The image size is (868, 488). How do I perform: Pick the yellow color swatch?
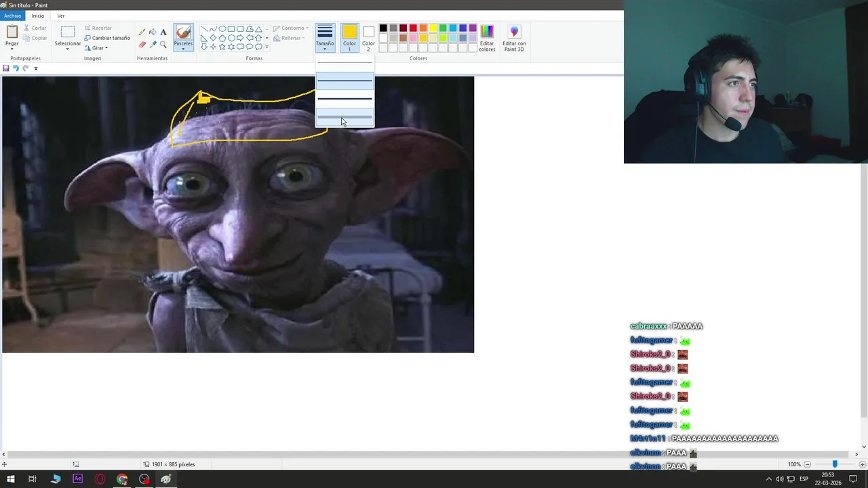click(x=433, y=28)
